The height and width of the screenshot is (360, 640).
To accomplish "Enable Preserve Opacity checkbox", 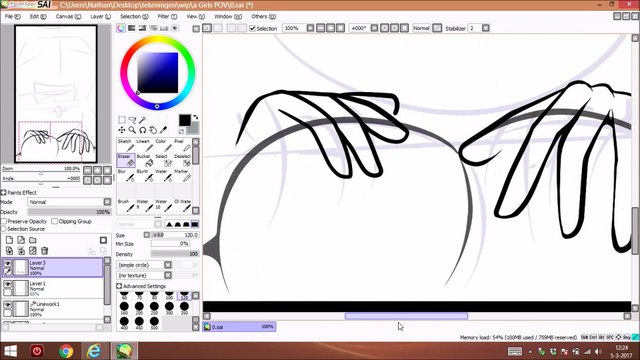I will [4, 221].
